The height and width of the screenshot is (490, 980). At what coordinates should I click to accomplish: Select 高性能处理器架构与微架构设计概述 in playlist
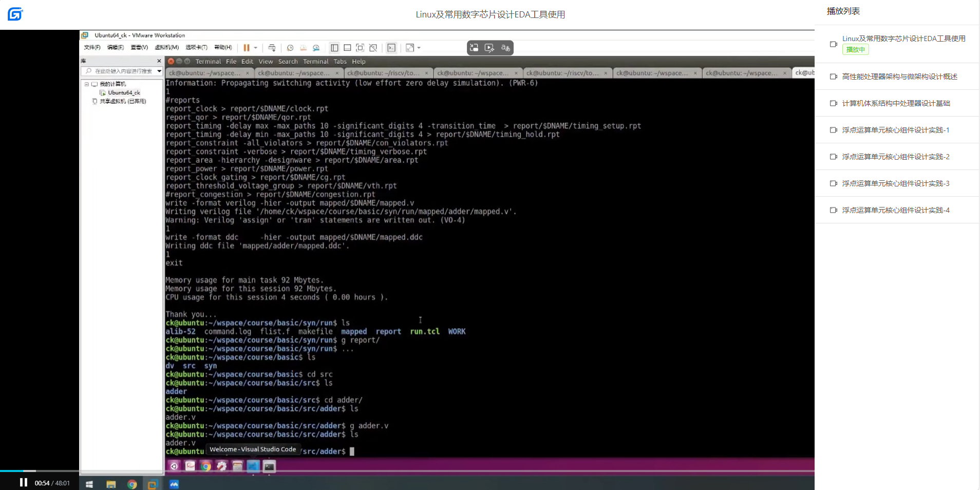899,77
